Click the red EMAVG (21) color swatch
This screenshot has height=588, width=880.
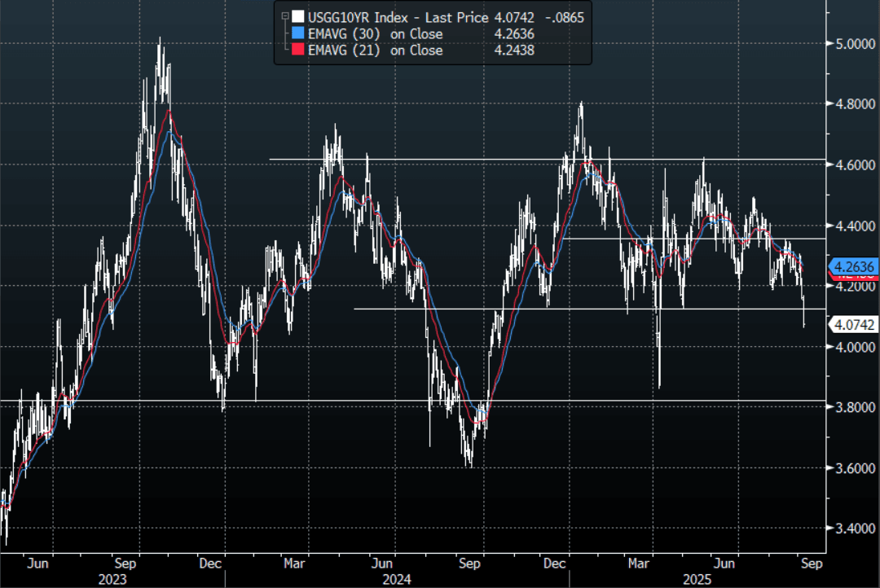[297, 50]
